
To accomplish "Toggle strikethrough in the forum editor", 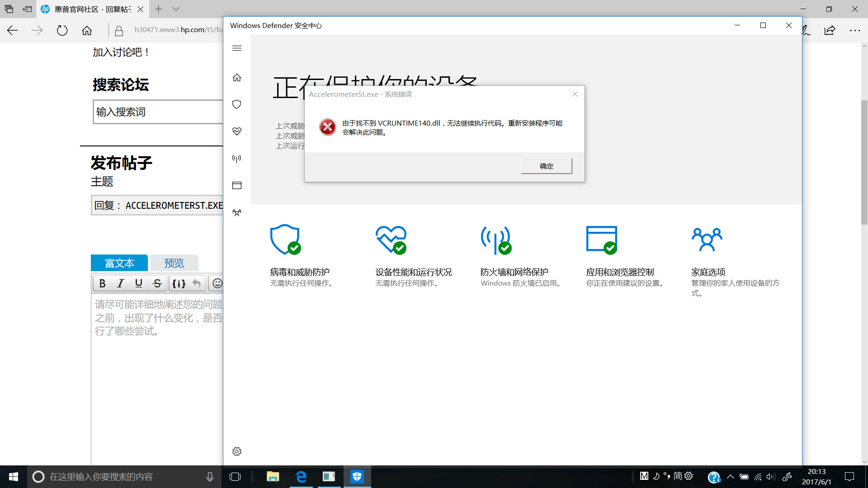I will tap(157, 283).
